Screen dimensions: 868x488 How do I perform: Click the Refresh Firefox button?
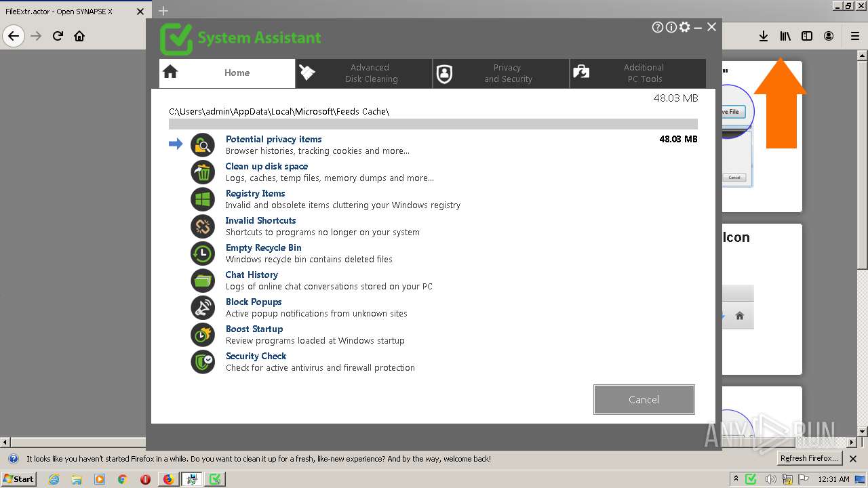click(x=809, y=459)
